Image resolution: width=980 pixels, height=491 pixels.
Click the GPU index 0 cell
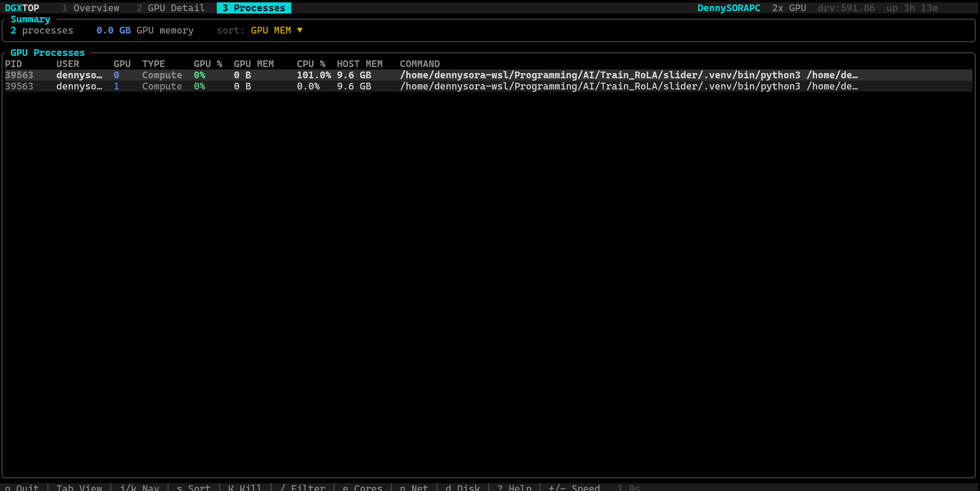click(116, 75)
